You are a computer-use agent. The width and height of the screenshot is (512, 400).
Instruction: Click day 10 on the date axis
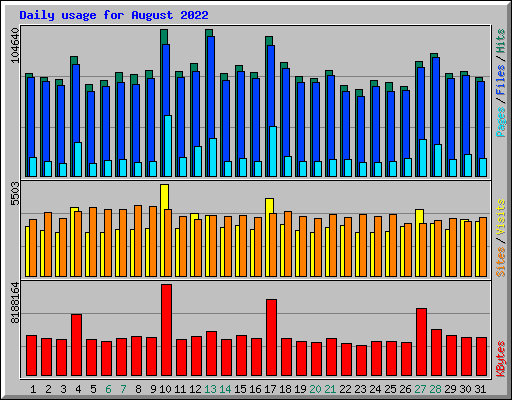pos(165,389)
